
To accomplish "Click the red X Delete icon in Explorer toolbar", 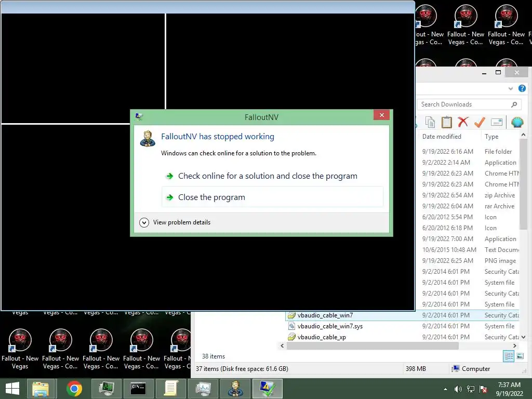I will pyautogui.click(x=463, y=122).
